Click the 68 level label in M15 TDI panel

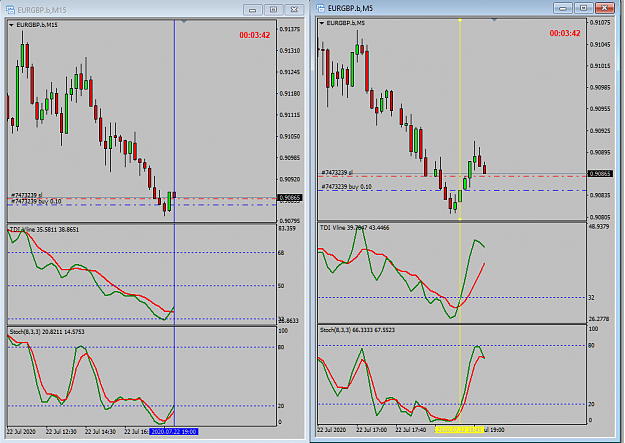click(x=281, y=253)
